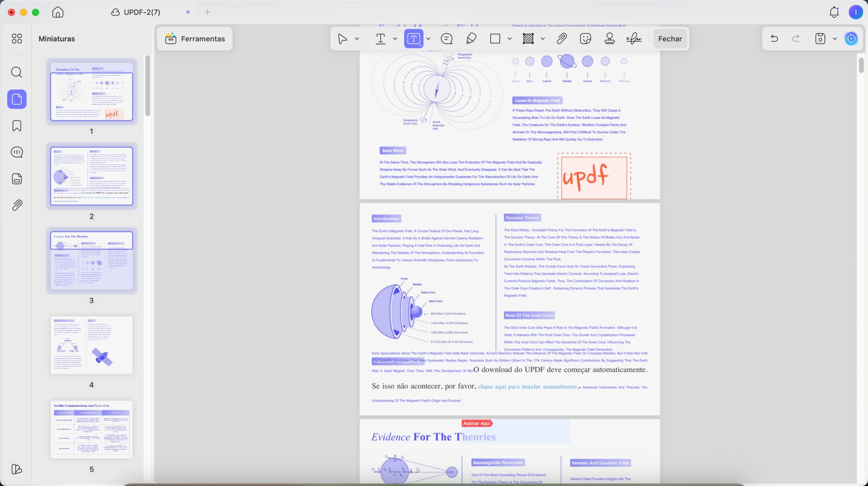Click the Fechar button
Viewport: 868px width, 486px height.
tap(670, 39)
